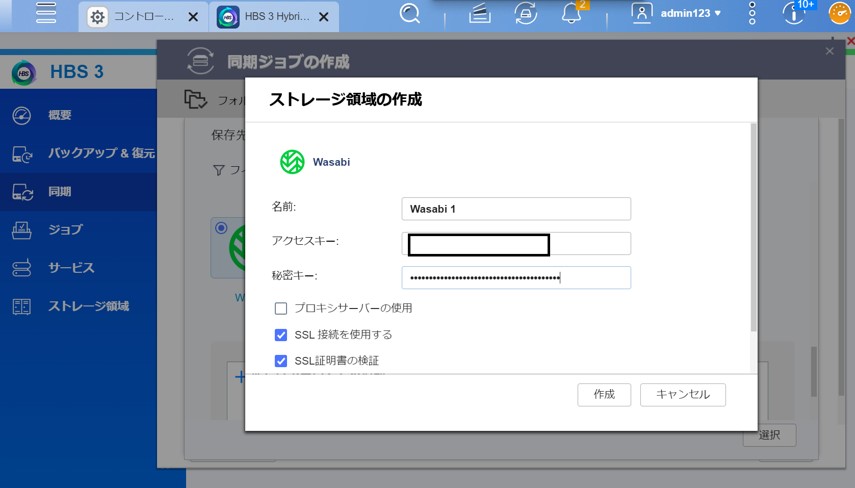This screenshot has height=488, width=855.
Task: Enable プロキシサーバーの使用 checkbox
Action: pos(281,308)
